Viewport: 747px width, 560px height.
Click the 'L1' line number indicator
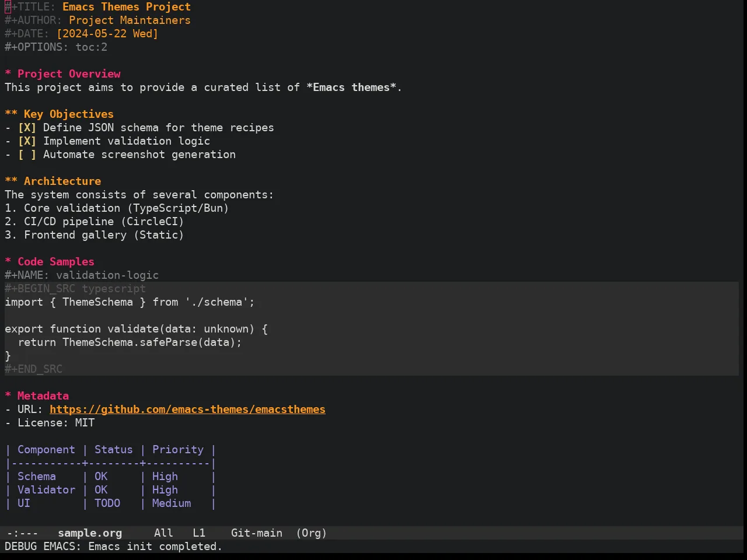click(x=199, y=533)
